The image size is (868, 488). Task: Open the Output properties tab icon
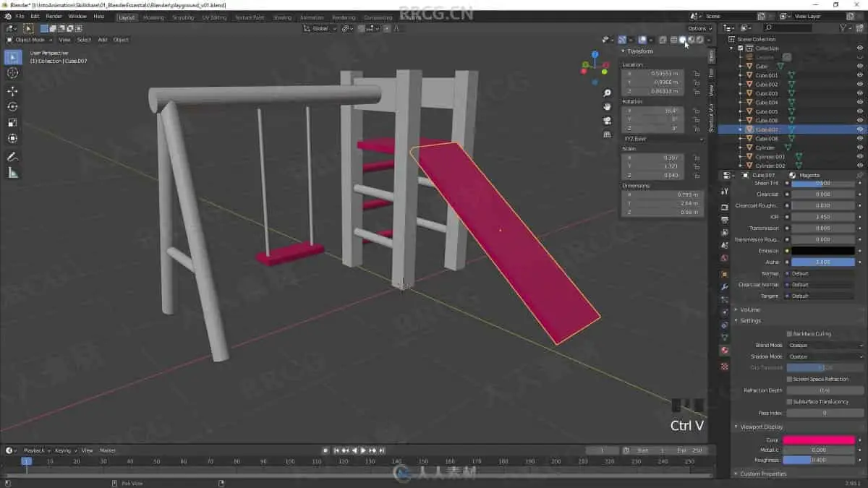725,220
